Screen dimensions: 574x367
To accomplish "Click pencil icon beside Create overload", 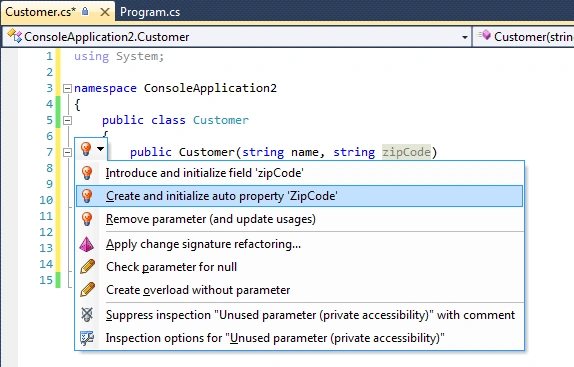I will (87, 290).
